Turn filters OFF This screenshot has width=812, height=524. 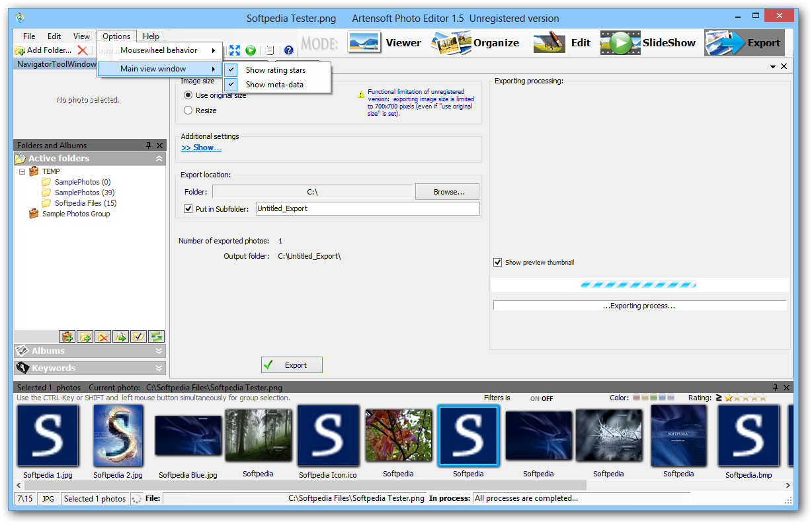(548, 399)
